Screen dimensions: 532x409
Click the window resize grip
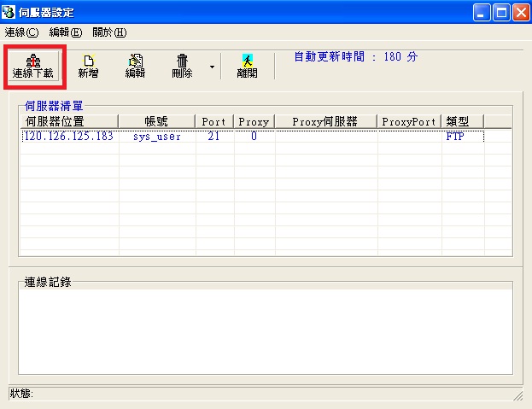[517, 395]
